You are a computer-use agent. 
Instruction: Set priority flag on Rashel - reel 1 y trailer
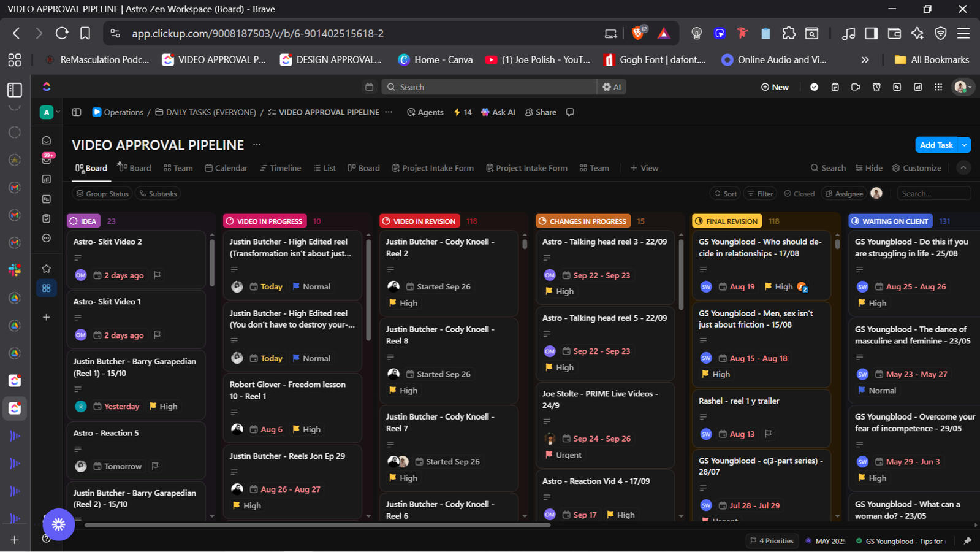point(768,434)
